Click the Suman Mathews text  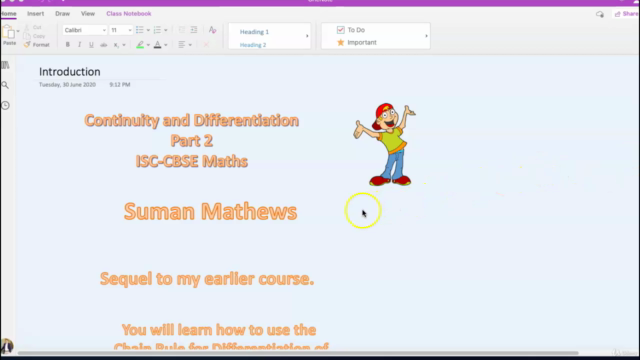tap(210, 211)
